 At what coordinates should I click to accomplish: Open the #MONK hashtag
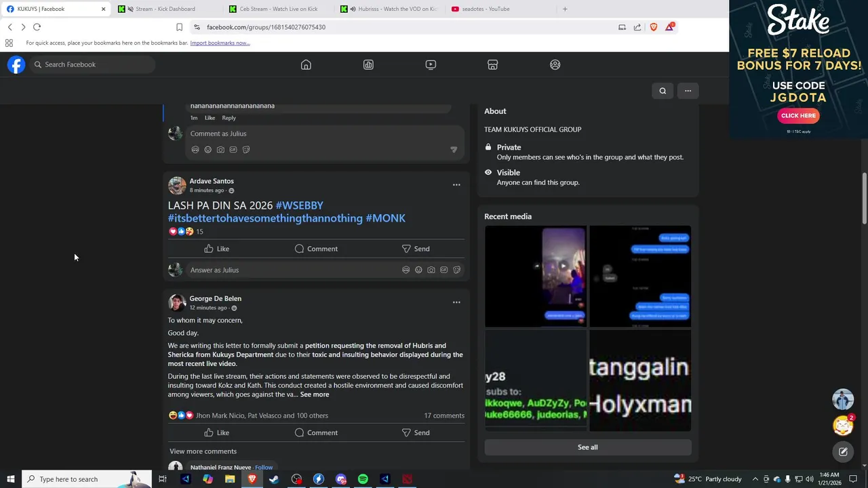click(x=385, y=218)
